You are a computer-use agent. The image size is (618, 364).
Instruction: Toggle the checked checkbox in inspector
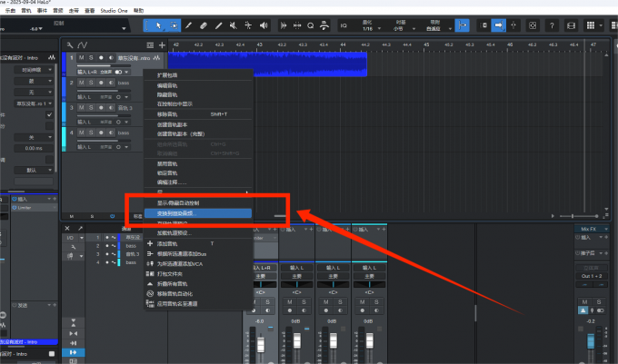[x=49, y=115]
